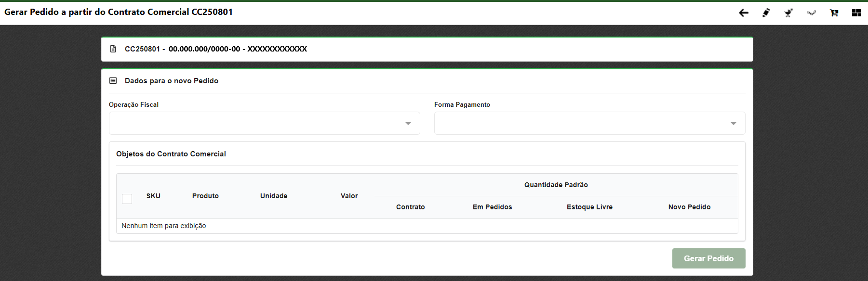
Task: Toggle the select-all checkbox in table header
Action: pos(127,199)
